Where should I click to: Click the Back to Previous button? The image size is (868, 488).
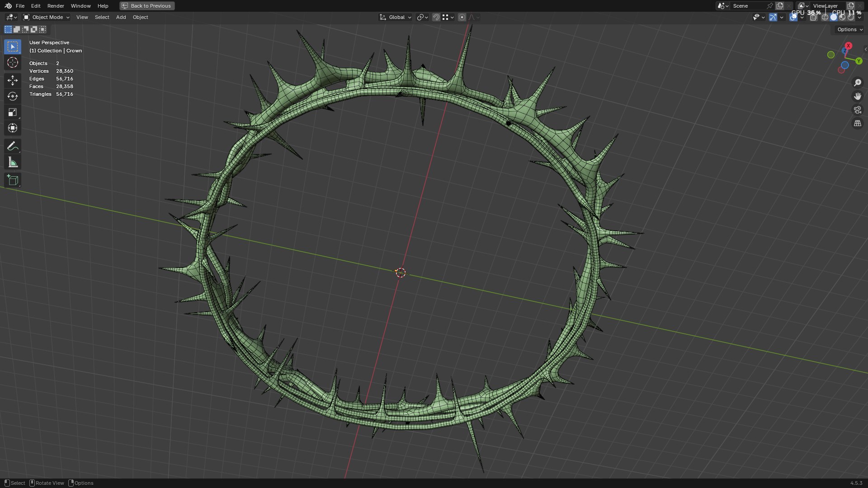coord(147,6)
